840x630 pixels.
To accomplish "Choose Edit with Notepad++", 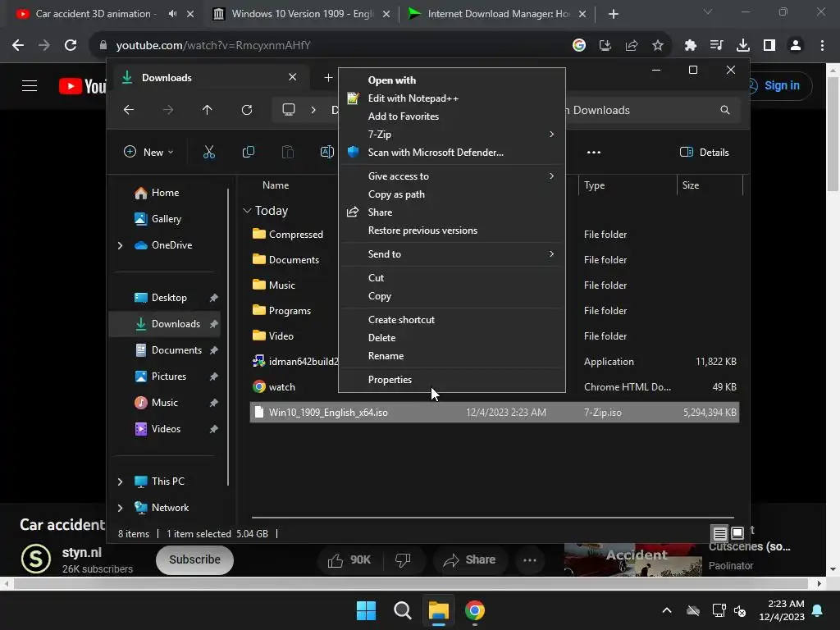I will tap(452, 98).
